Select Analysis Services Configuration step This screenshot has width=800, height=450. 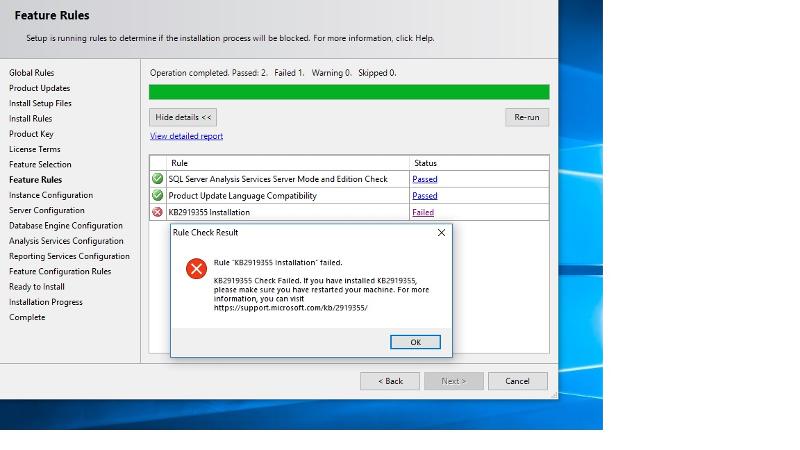(66, 241)
